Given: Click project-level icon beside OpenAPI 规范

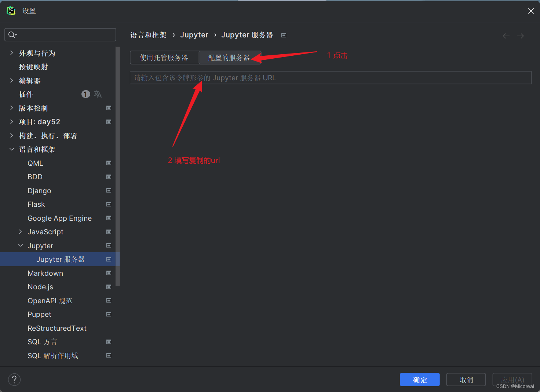Looking at the screenshot, I should 109,300.
